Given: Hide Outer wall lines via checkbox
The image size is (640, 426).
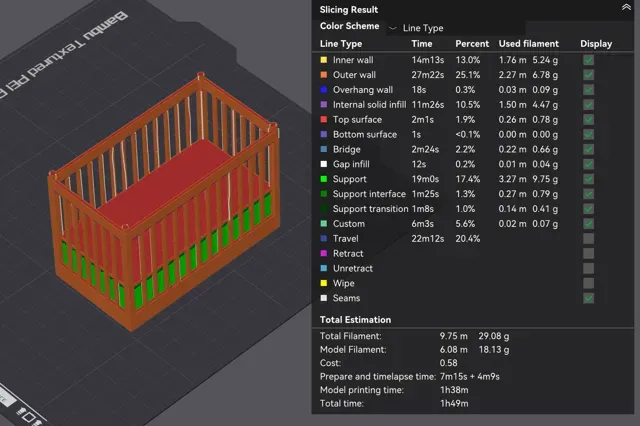Looking at the screenshot, I should pos(588,75).
